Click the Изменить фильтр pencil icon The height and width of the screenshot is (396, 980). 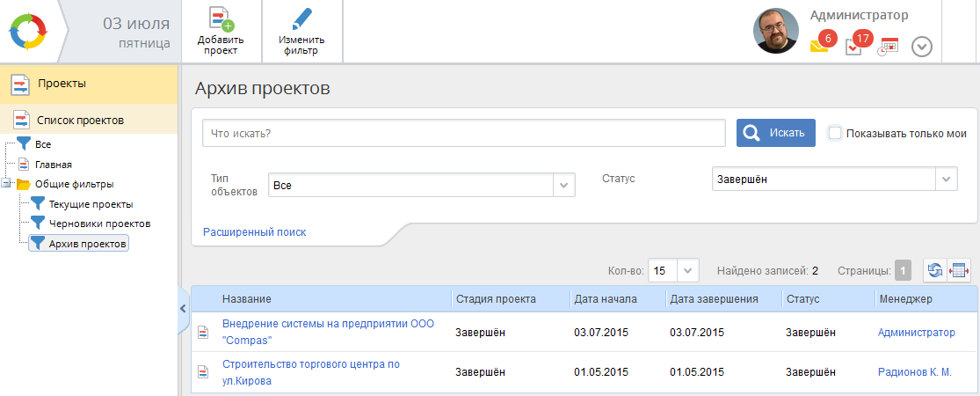tap(301, 21)
